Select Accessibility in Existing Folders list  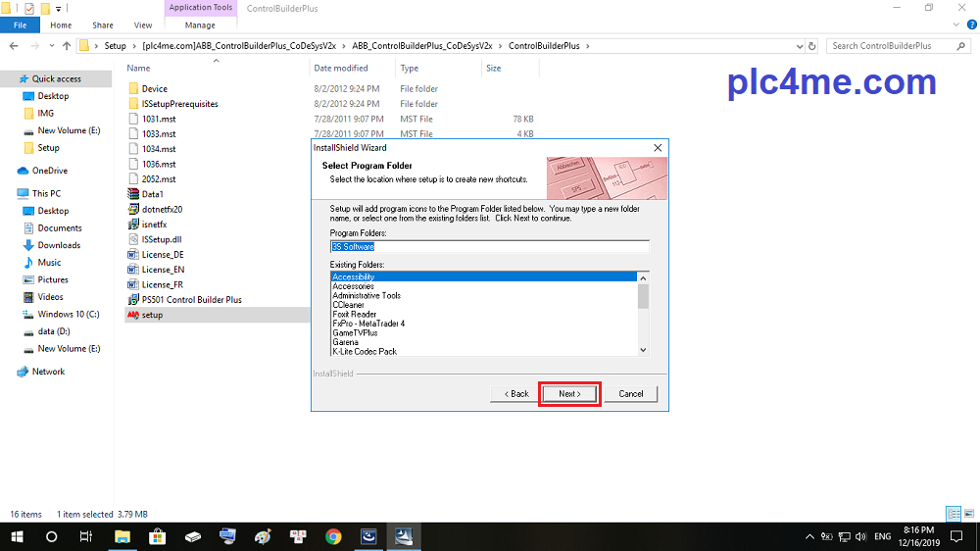(x=484, y=276)
